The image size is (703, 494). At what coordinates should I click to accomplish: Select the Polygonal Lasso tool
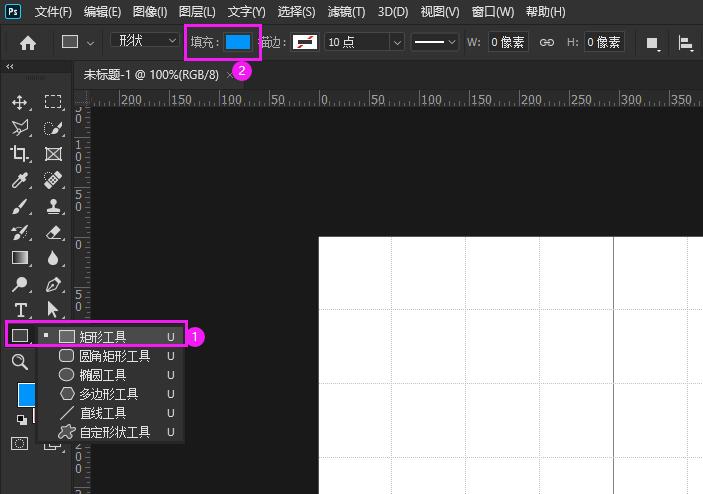(x=20, y=128)
